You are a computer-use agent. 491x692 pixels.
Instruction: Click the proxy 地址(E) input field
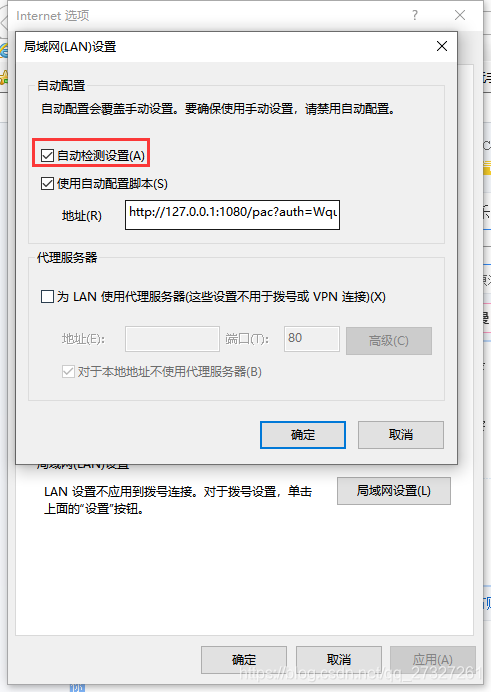click(172, 339)
